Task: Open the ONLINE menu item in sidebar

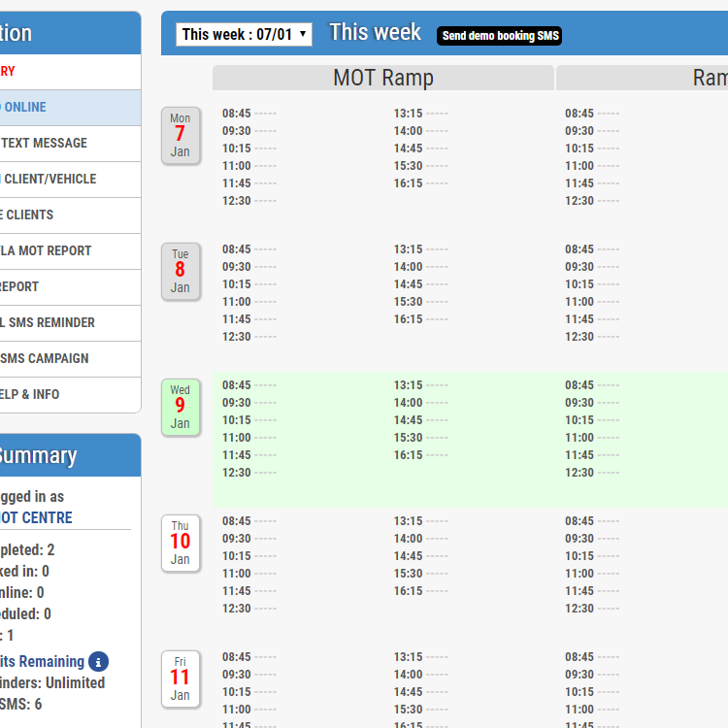Action: pyautogui.click(x=70, y=108)
